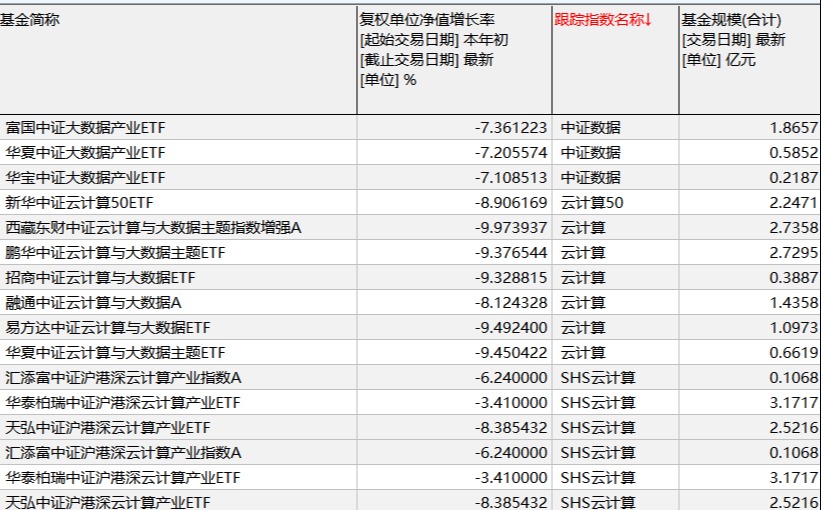Click the 2.7358 size cell
The width and height of the screenshot is (821, 510).
793,228
